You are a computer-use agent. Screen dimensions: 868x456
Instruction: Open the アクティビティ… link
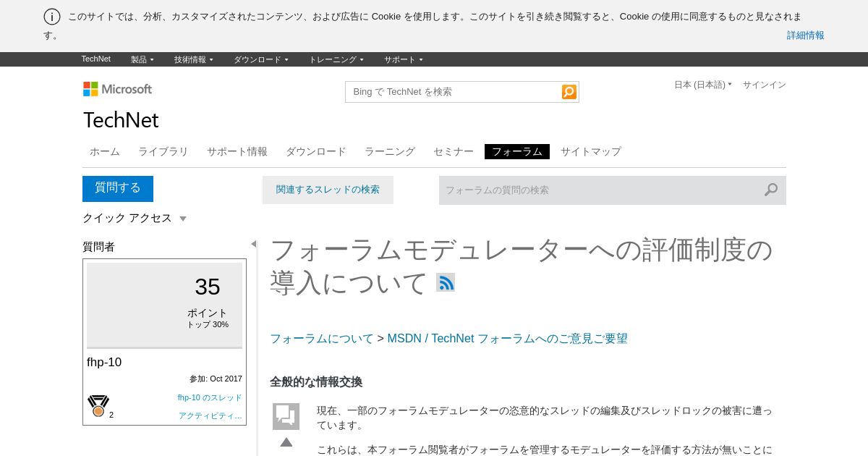[x=210, y=415]
